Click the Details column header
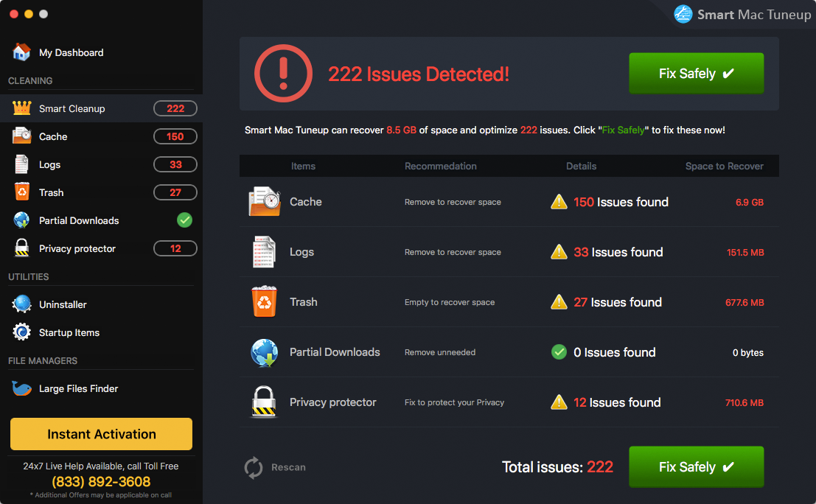Viewport: 816px width, 504px height. click(582, 166)
